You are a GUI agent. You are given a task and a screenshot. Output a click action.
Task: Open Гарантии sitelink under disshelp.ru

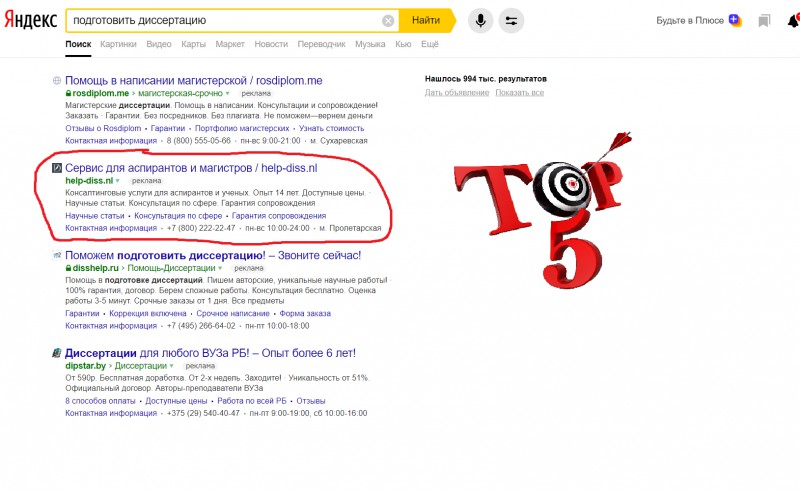82,313
